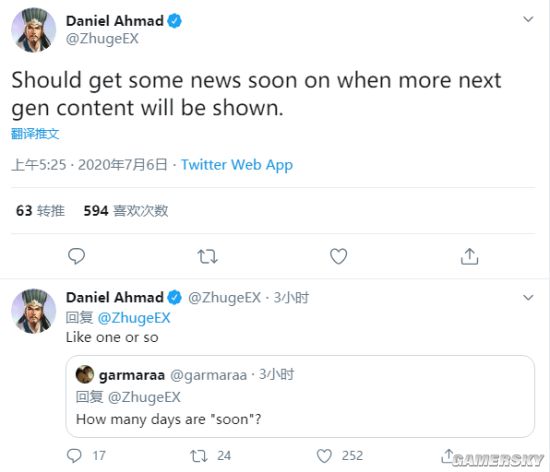
Task: Open options chevron on the reply tweet
Action: [528, 297]
